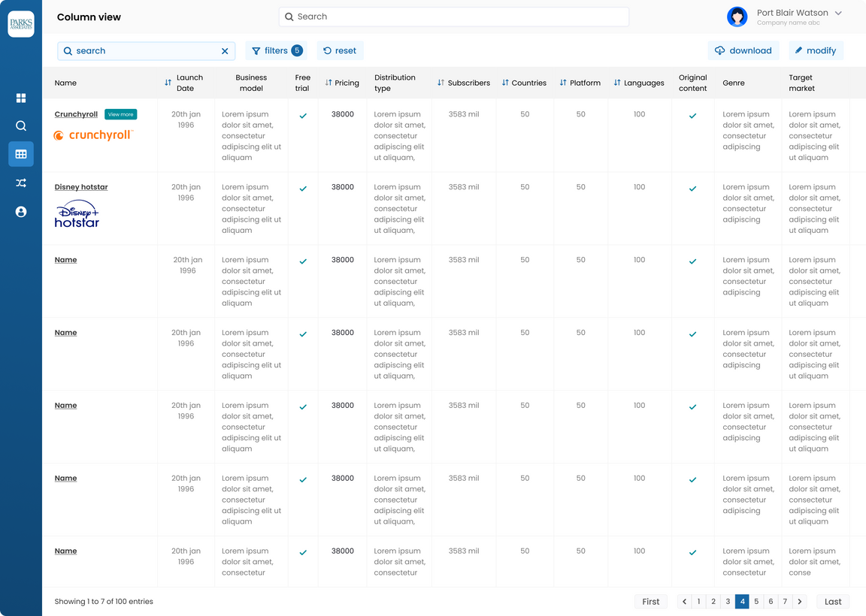Click the top global Search field
866x616 pixels.
pyautogui.click(x=453, y=17)
